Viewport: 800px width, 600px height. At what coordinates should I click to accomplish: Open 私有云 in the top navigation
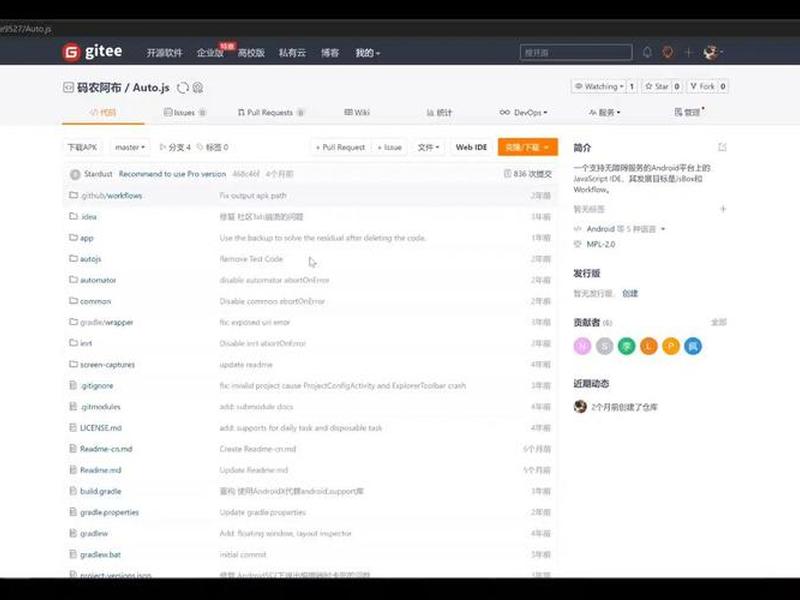point(292,53)
